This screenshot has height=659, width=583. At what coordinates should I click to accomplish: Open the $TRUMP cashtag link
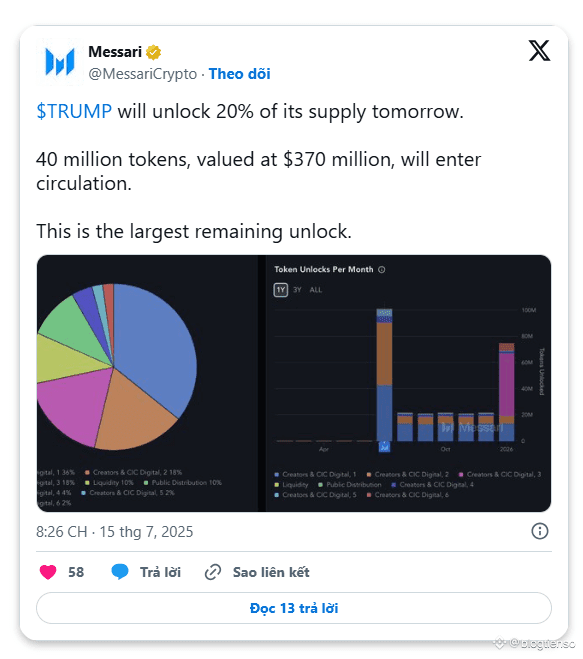(x=74, y=111)
